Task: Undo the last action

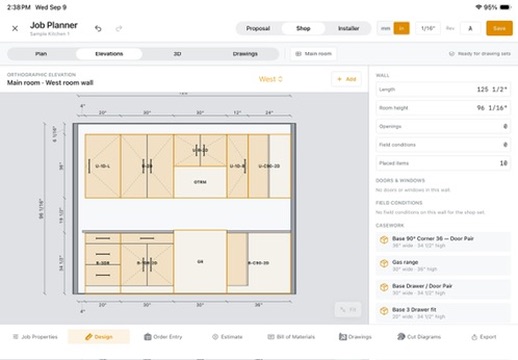Action: click(x=98, y=28)
